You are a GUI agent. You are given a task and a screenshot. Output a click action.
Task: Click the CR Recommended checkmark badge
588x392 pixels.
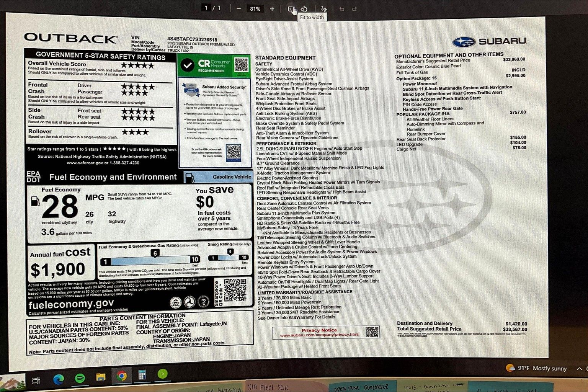(x=187, y=65)
